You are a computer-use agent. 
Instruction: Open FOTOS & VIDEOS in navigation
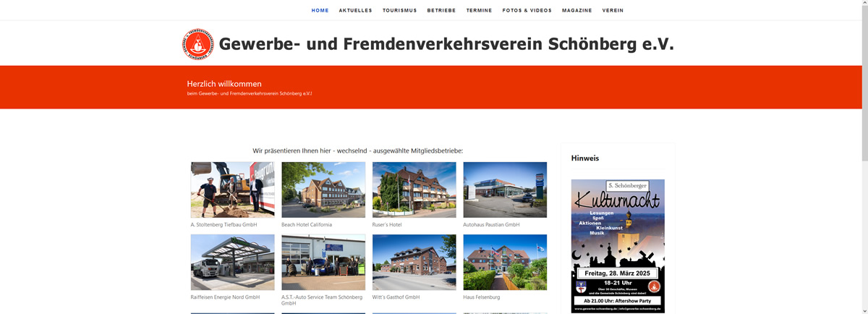pos(527,11)
